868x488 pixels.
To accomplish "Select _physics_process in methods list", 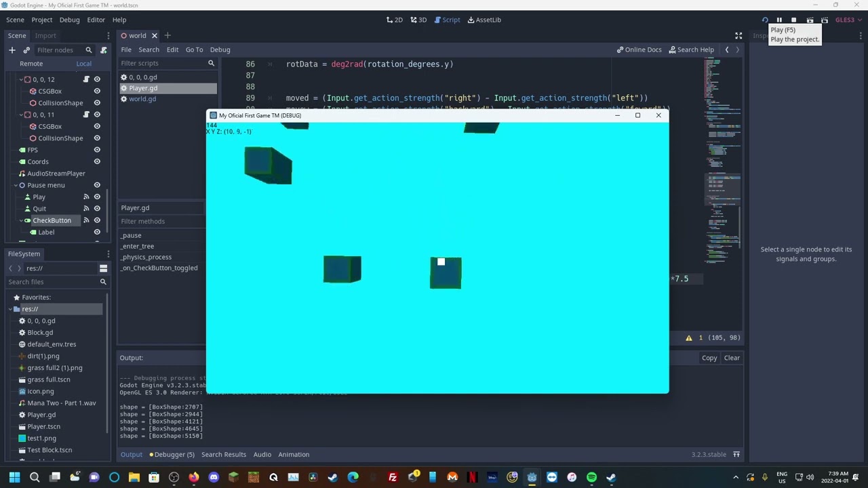I will pyautogui.click(x=146, y=258).
